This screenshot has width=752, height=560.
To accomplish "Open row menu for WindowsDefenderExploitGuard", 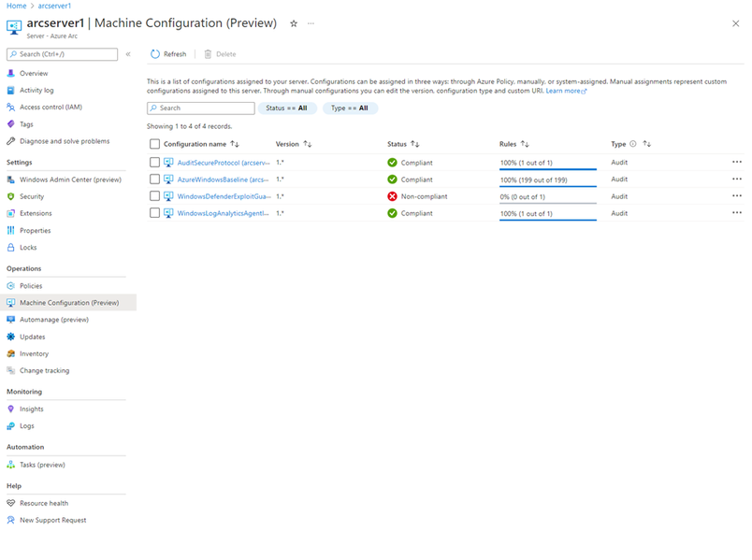I will pyautogui.click(x=737, y=195).
